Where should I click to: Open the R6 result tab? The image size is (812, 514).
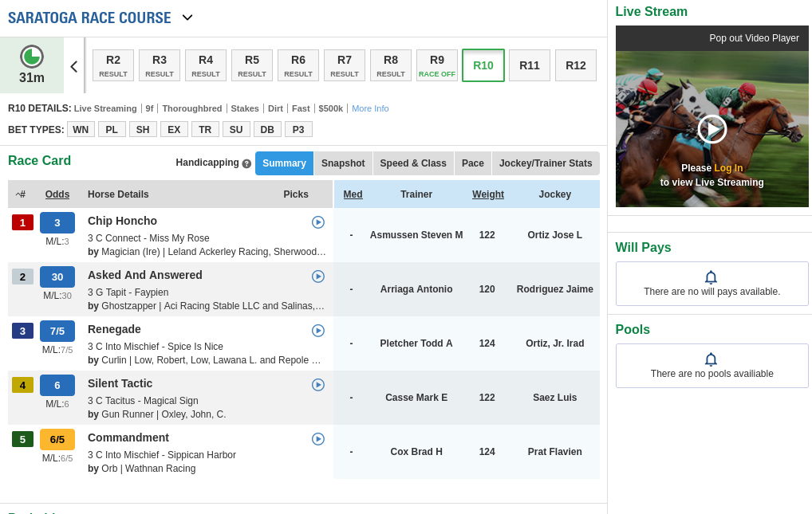click(298, 65)
